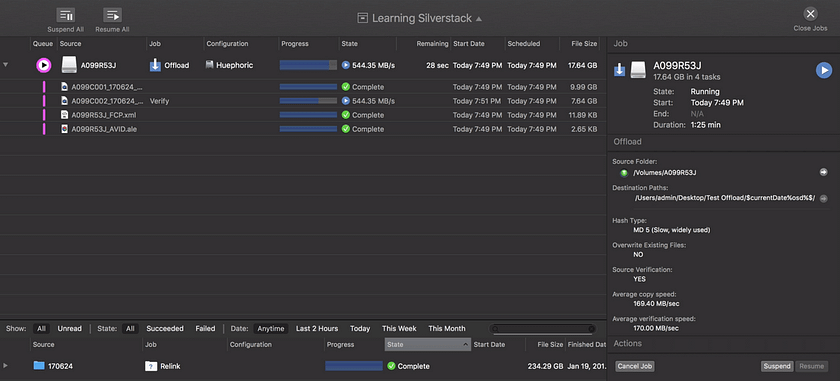The width and height of the screenshot is (840, 381).
Task: Click the 234.29 GB file size value
Action: click(545, 367)
